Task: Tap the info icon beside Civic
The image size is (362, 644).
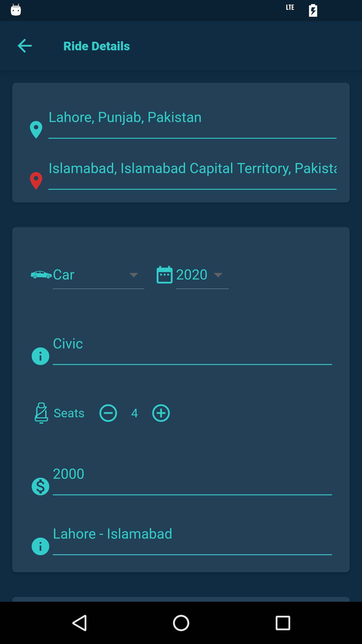Action: point(40,356)
